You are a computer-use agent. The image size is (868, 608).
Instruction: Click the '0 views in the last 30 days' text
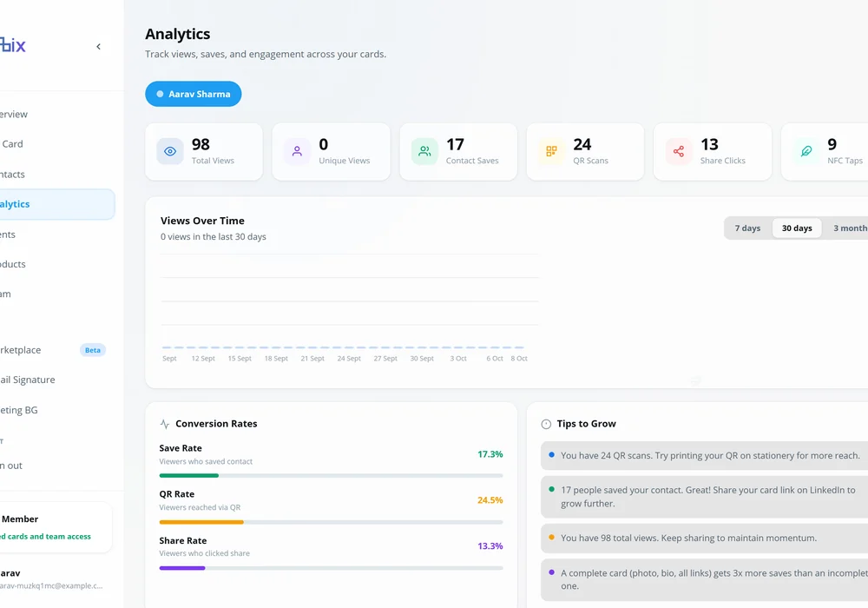coord(214,236)
